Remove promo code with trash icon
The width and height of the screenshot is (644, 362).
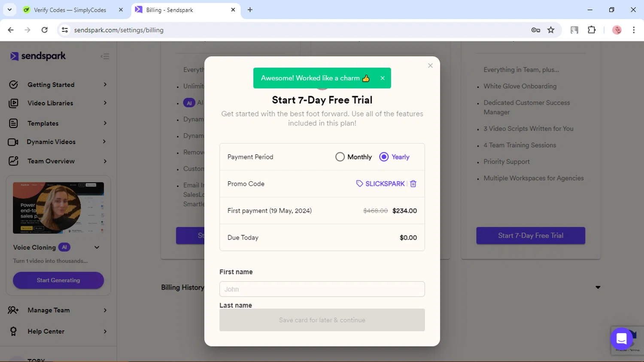tap(413, 184)
